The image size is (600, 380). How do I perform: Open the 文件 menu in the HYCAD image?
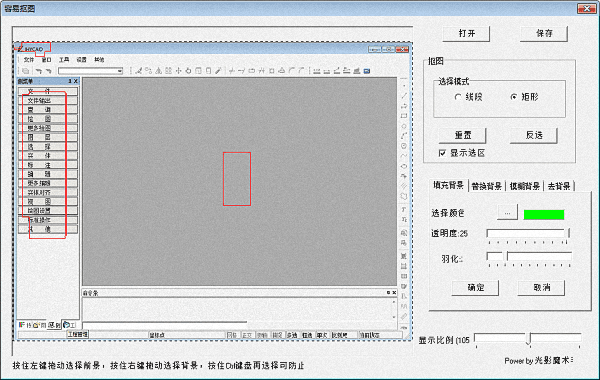[x=29, y=60]
